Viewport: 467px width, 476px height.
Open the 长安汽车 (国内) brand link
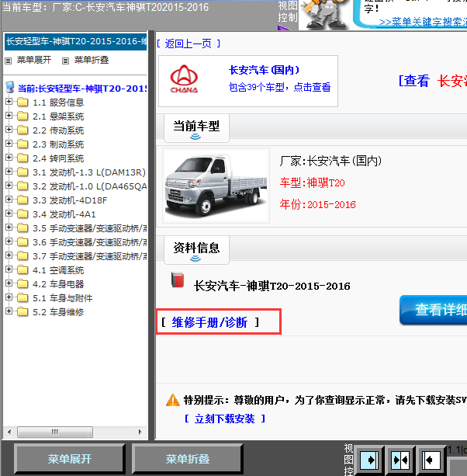264,70
